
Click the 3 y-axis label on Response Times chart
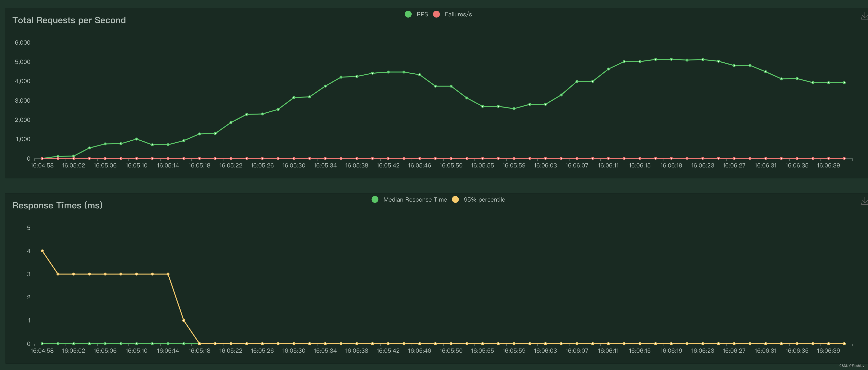pos(29,274)
